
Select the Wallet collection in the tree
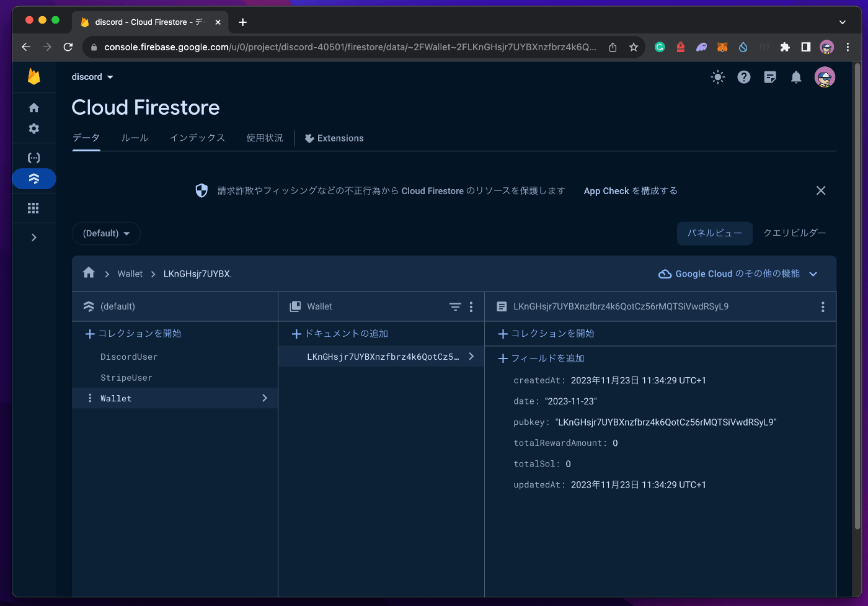click(116, 398)
